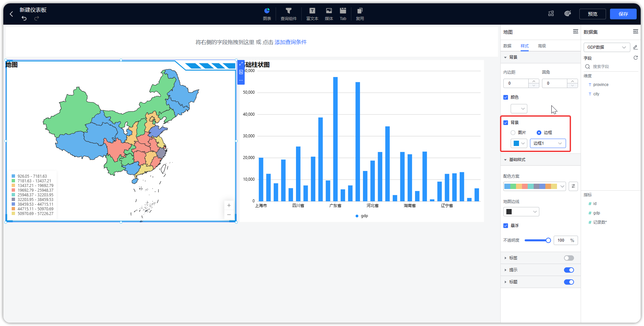Click the opacity 100 percent input
Screen dimensions: 644x326
click(x=566, y=240)
